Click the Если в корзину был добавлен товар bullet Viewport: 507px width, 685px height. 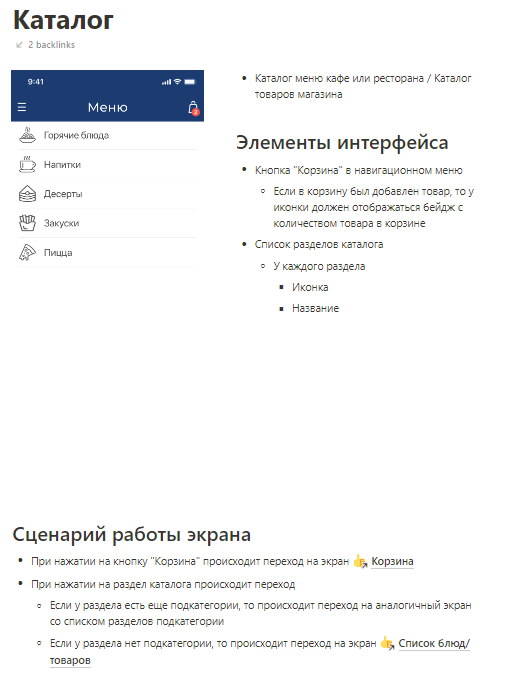(373, 207)
